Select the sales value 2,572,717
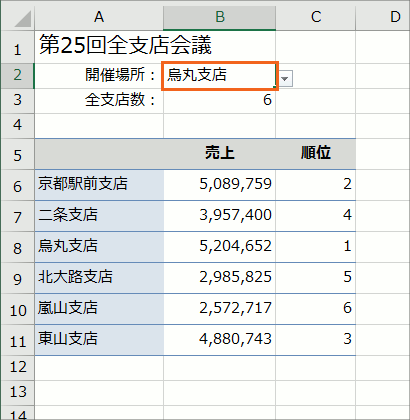410x420 pixels. 220,309
